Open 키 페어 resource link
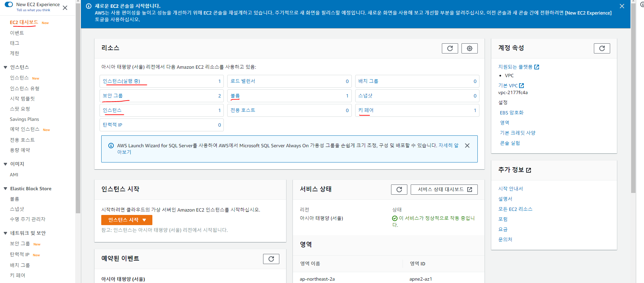 366,110
